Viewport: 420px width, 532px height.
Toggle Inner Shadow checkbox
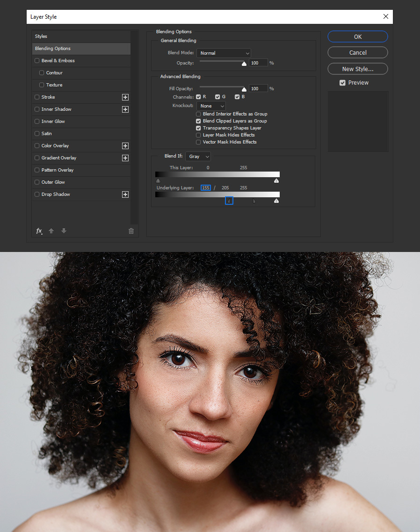coord(37,109)
